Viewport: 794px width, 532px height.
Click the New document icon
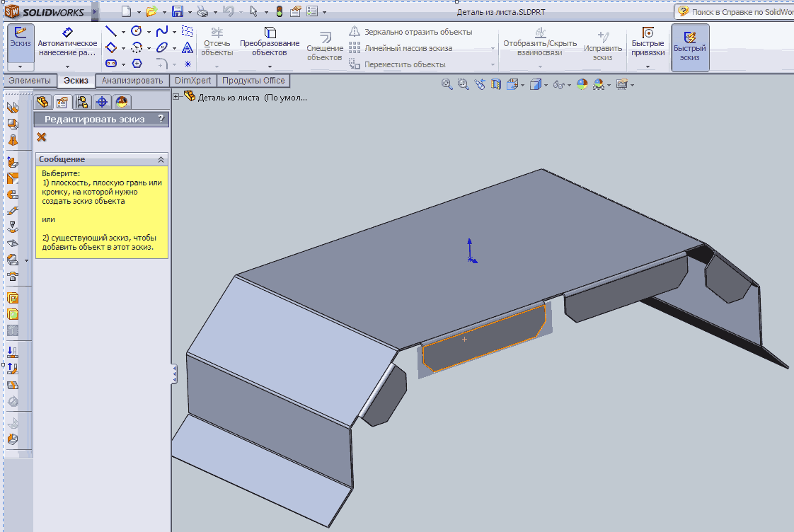pos(126,11)
